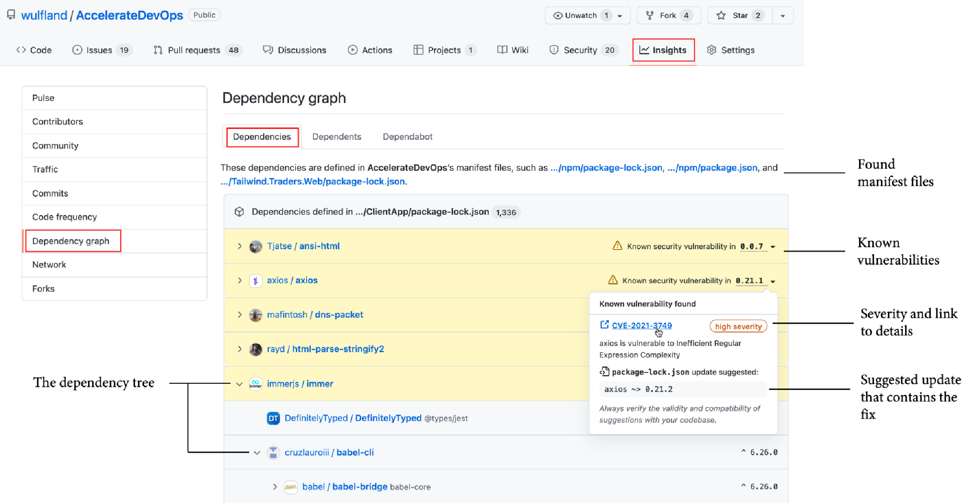Click the rayd avatar icon
980x503 pixels.
pos(256,349)
